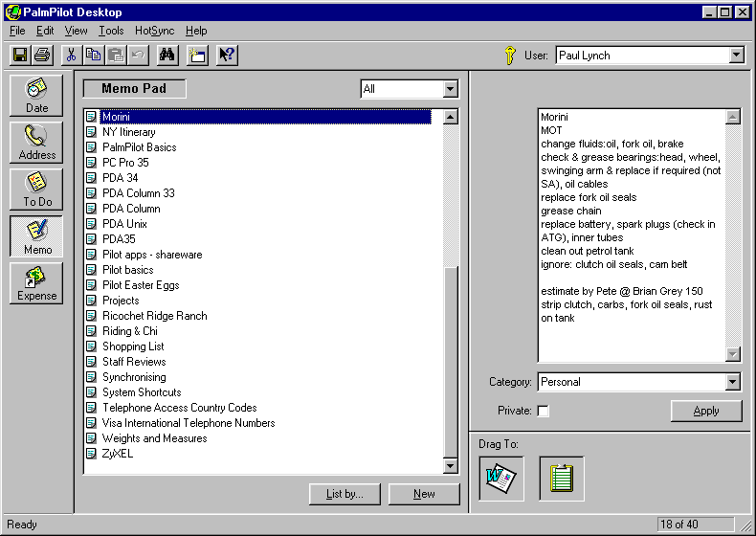Click the Undo toolbar icon
The width and height of the screenshot is (756, 536).
point(138,55)
